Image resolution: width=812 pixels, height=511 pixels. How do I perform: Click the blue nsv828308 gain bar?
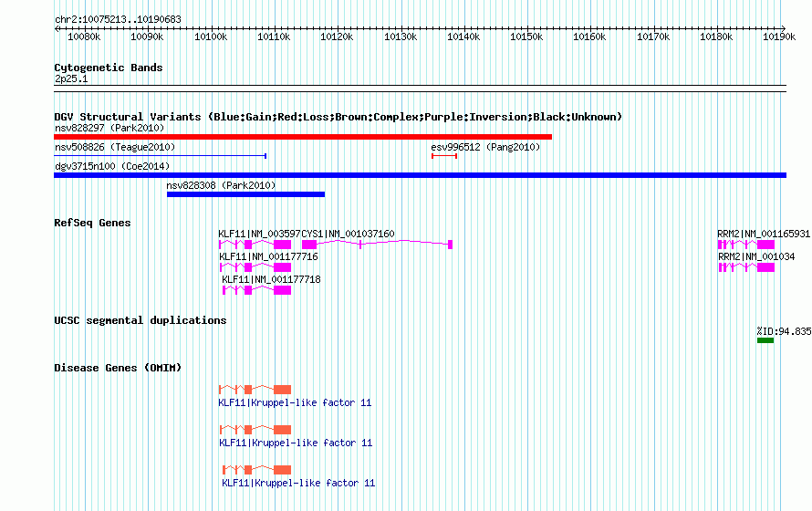click(x=246, y=194)
